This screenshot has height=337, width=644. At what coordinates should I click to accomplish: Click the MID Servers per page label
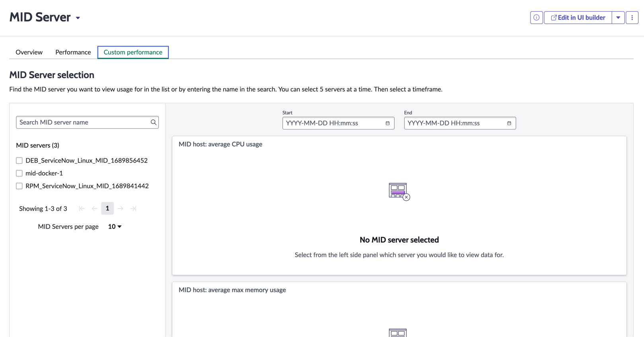(68, 227)
